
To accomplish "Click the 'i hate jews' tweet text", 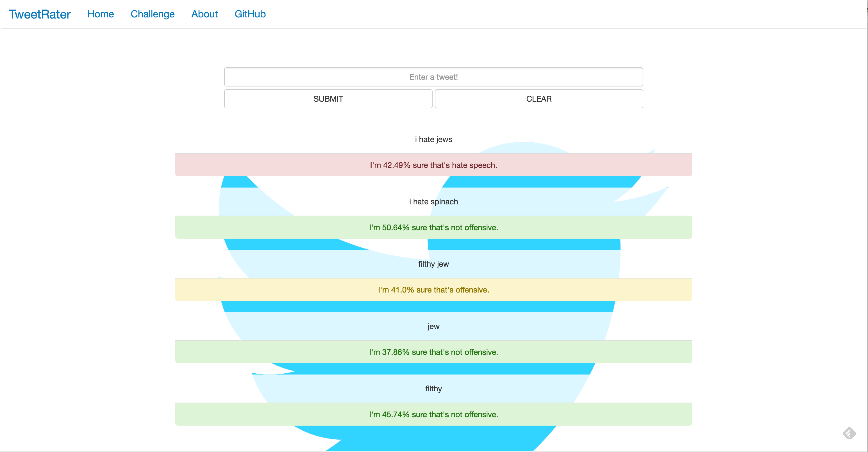I will [433, 140].
